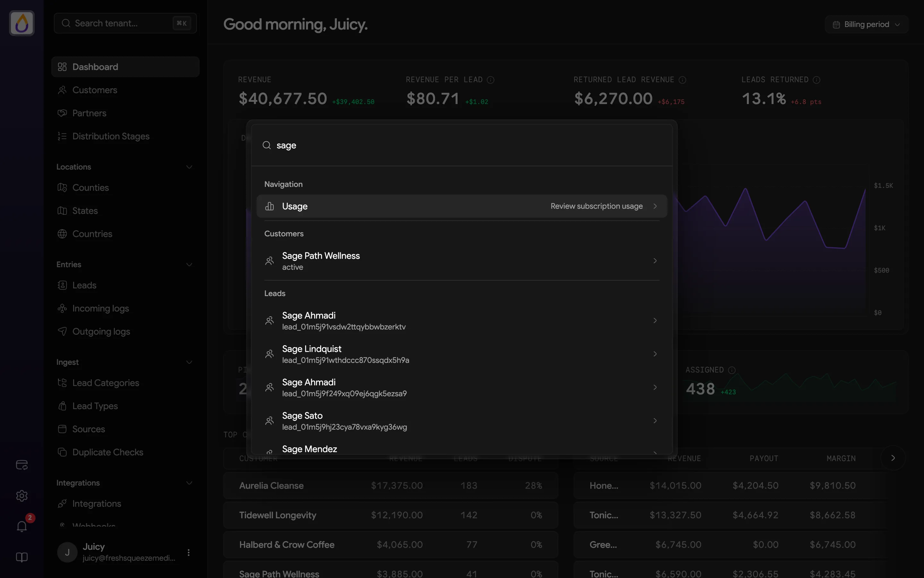Open Leads under Entries
This screenshot has height=578, width=924.
click(x=125, y=285)
